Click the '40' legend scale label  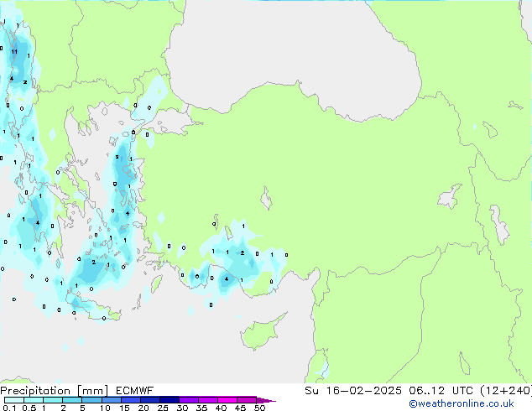click(221, 408)
